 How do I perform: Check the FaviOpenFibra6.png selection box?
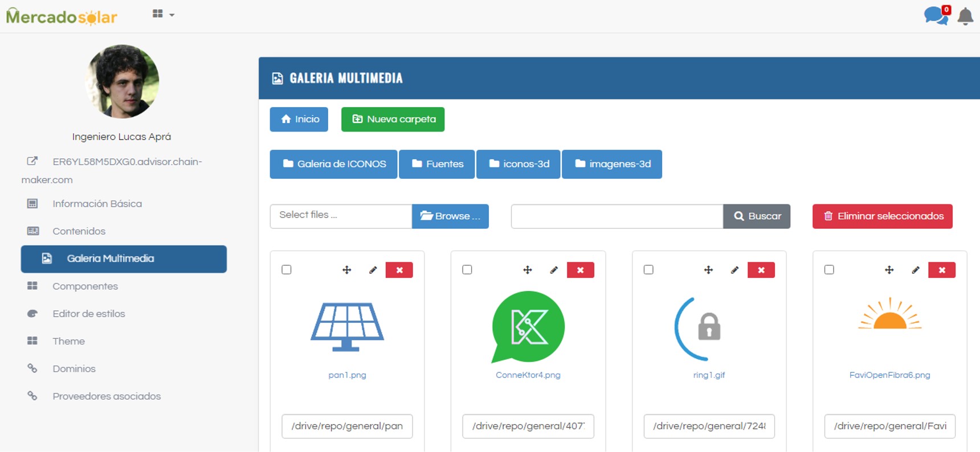pos(829,269)
